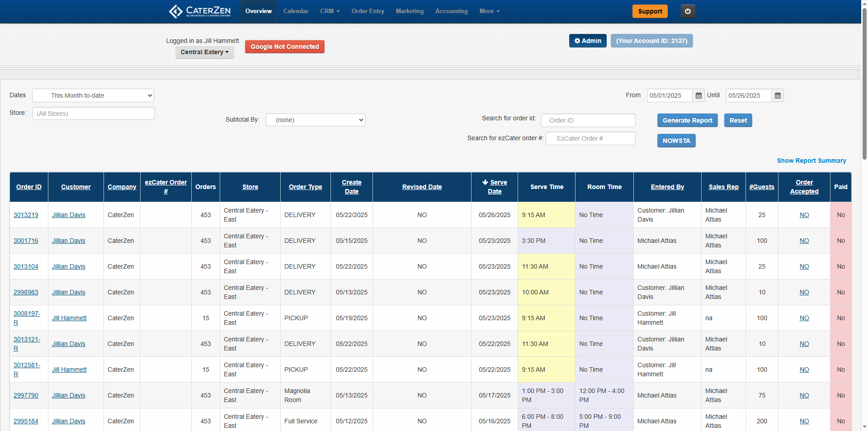Click the Admin gear button
Viewport: 868px width, 431px height.
tap(587, 41)
